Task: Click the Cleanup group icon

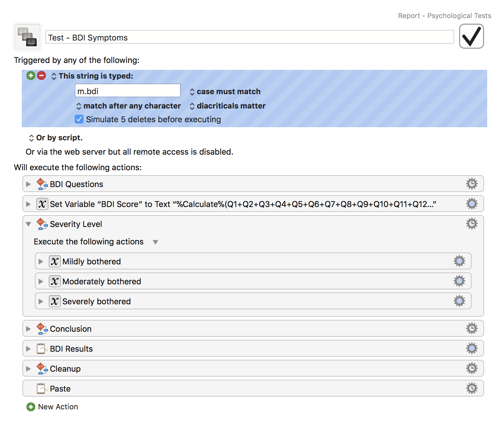Action: click(42, 368)
